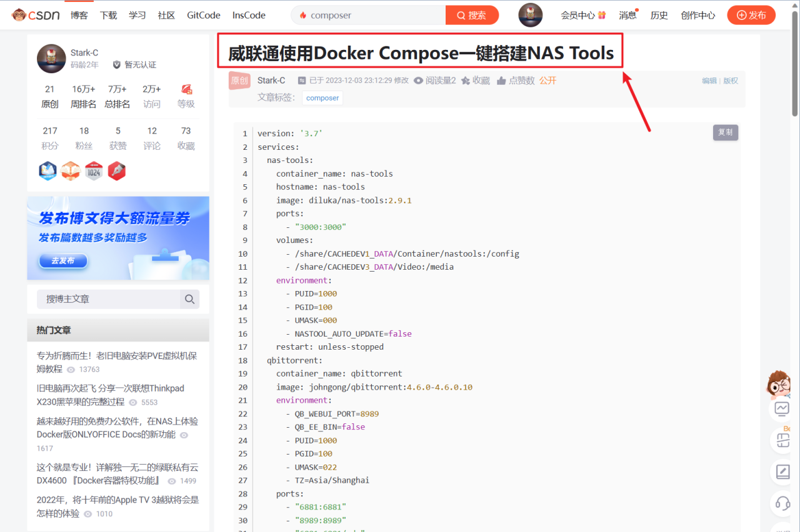Click the magnifier icon in the sidebar blog search
Image resolution: width=800 pixels, height=532 pixels.
coord(189,299)
